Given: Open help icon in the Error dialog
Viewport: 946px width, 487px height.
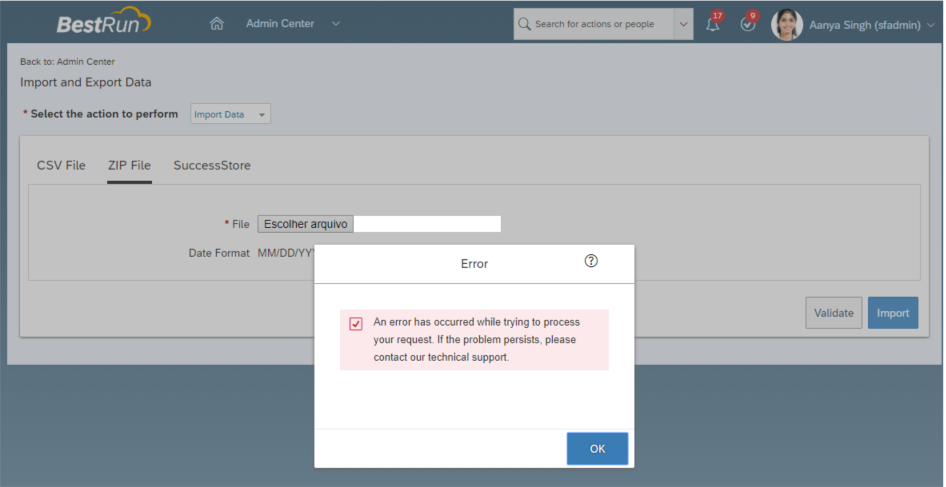Looking at the screenshot, I should (591, 261).
